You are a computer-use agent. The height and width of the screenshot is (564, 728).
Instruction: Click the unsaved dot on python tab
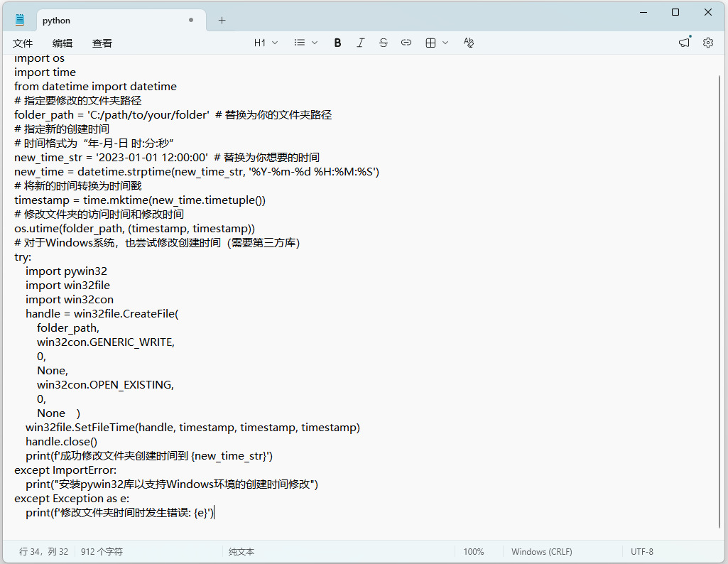(x=191, y=20)
